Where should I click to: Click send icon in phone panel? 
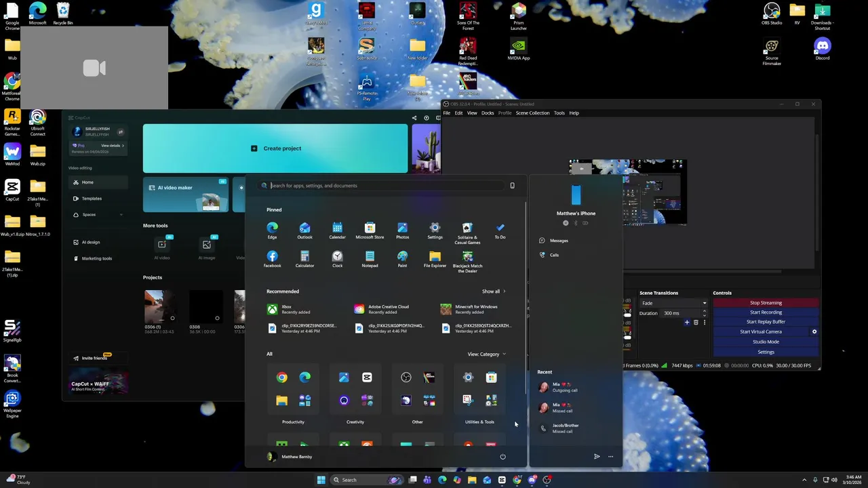pos(597,457)
